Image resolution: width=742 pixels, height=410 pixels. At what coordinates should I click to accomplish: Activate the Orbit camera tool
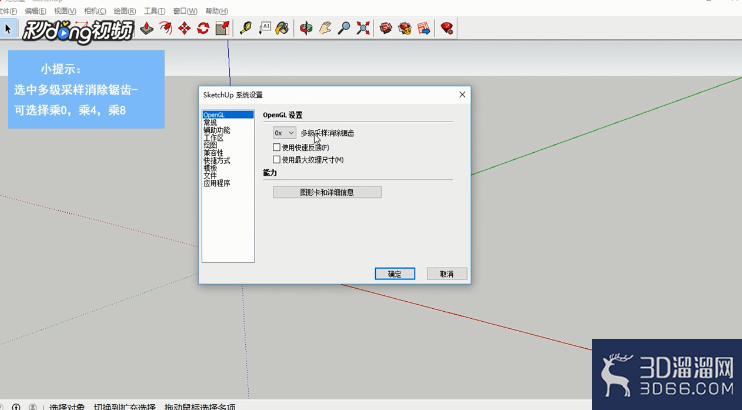tap(306, 28)
